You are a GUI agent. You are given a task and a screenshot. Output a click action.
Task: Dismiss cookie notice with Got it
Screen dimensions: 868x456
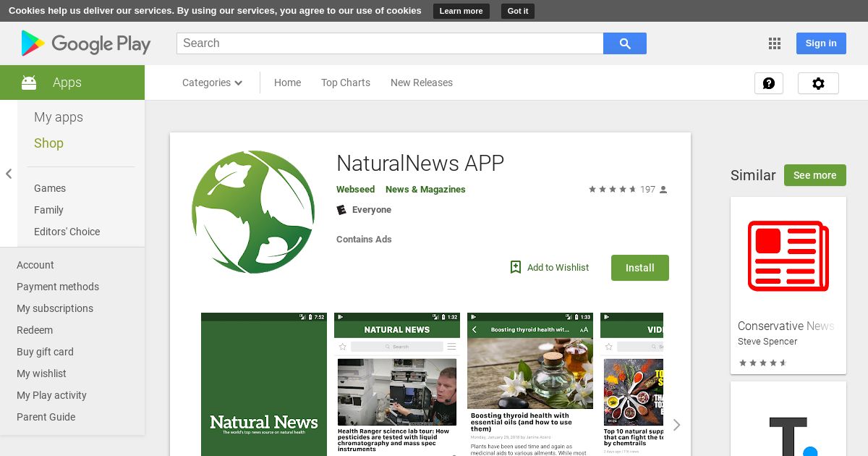[518, 11]
